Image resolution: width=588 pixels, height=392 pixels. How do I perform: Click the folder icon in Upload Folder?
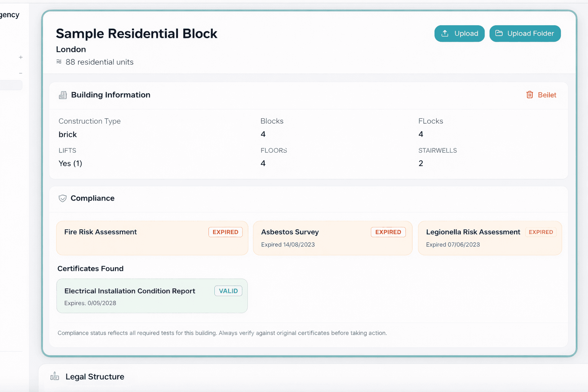499,33
